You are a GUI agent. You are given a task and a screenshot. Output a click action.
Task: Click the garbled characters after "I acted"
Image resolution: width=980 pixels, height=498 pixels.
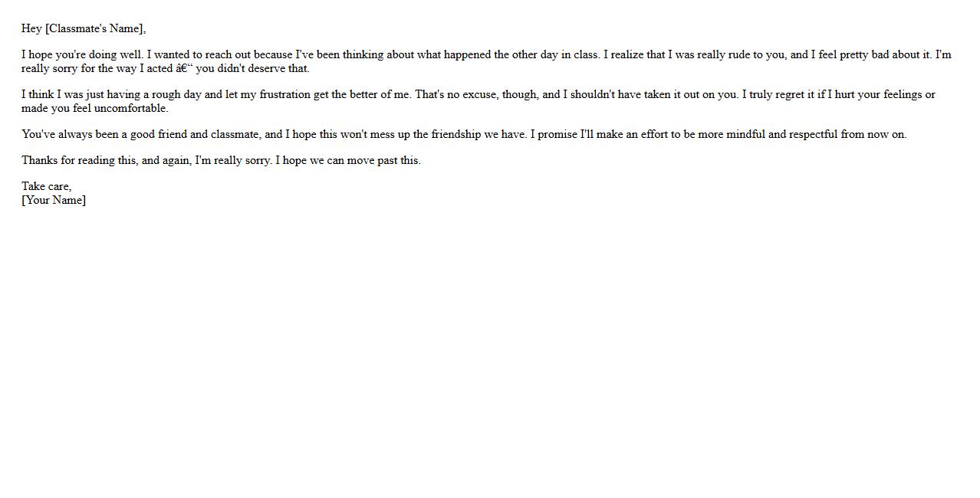pyautogui.click(x=184, y=69)
